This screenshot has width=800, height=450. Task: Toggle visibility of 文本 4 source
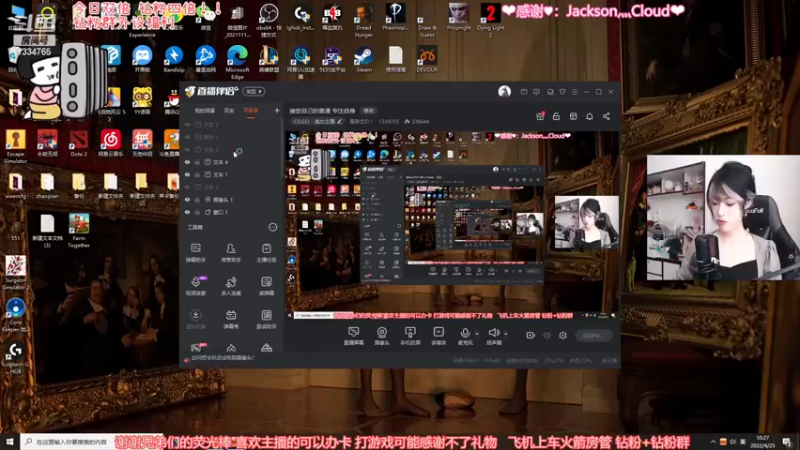187,162
